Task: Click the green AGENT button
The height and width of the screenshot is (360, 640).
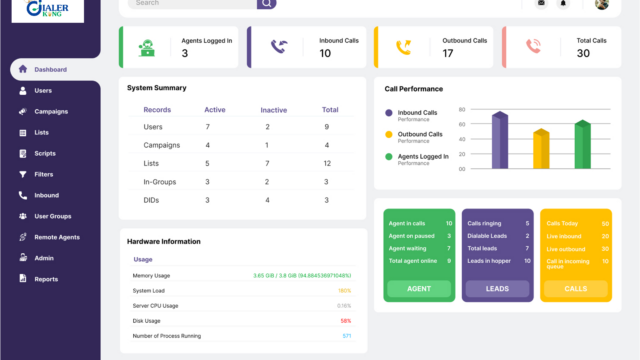Action: pyautogui.click(x=419, y=289)
